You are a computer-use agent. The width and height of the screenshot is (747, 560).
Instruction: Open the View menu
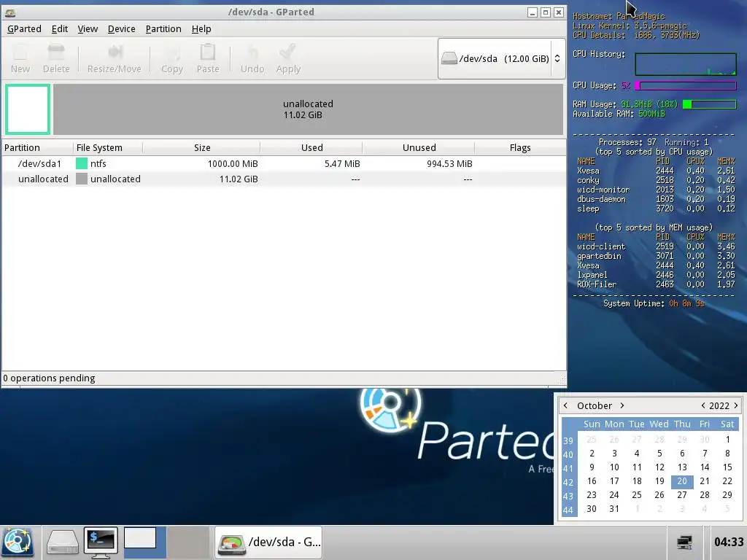tap(88, 29)
